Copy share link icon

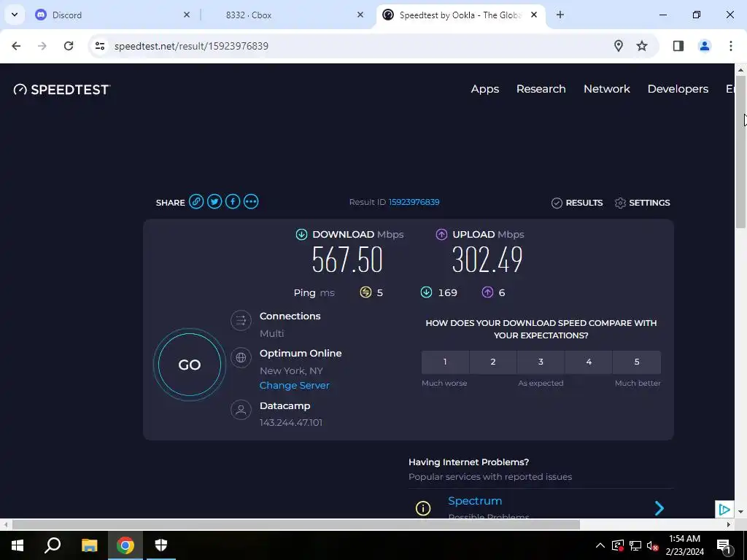pyautogui.click(x=196, y=202)
